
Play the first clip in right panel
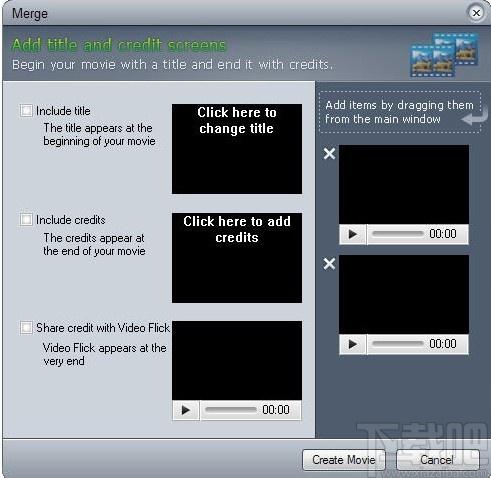(x=353, y=234)
